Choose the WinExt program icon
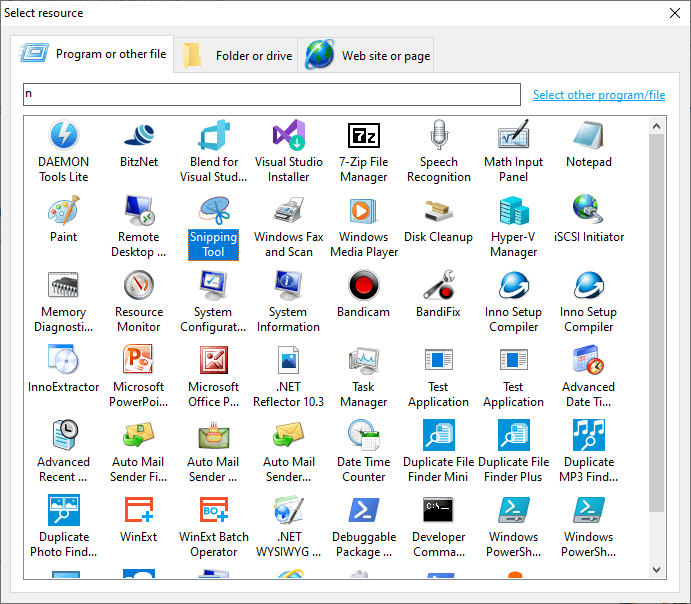The image size is (691, 604). pyautogui.click(x=139, y=510)
